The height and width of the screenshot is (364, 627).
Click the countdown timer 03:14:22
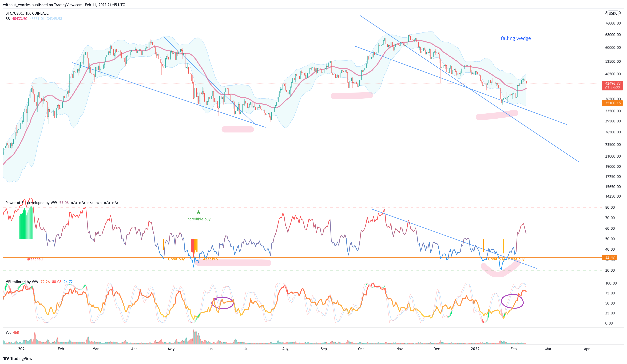point(612,88)
